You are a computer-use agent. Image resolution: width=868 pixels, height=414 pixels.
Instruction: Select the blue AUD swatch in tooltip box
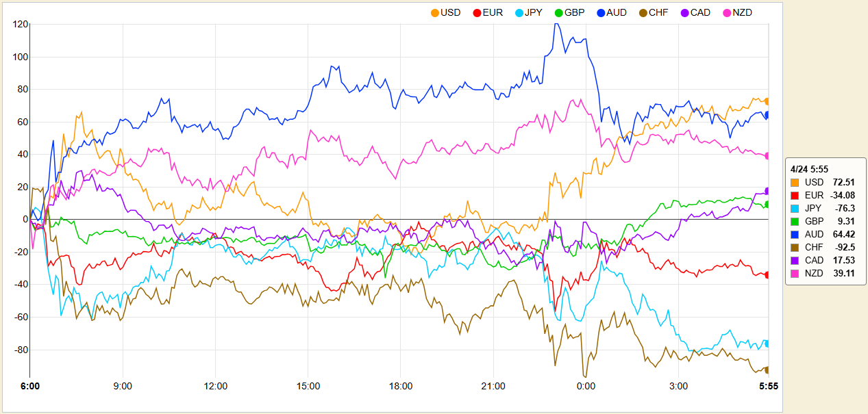click(795, 234)
